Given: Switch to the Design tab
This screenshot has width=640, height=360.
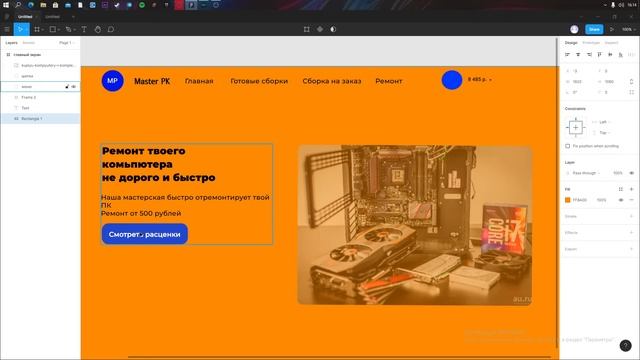Looking at the screenshot, I should pos(571,43).
